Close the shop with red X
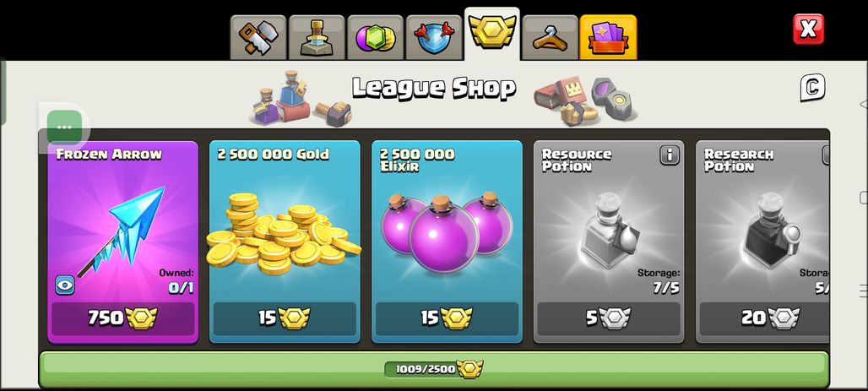Screen dimensions: 868x391 [x=808, y=29]
